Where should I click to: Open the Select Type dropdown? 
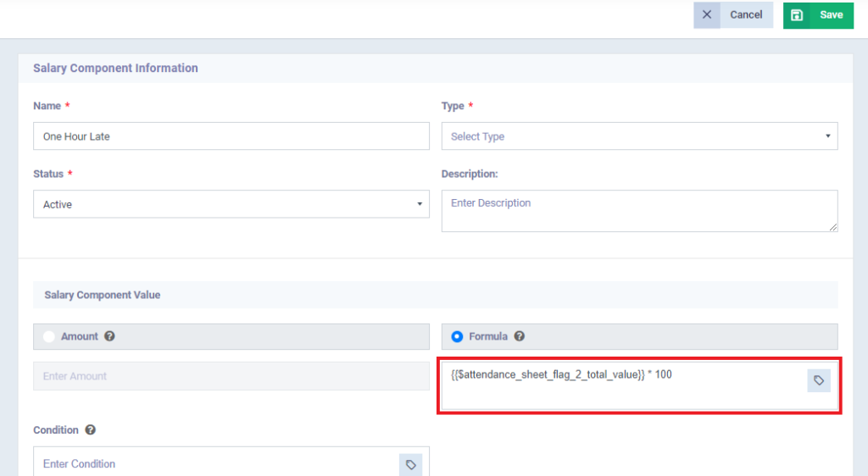(x=639, y=136)
